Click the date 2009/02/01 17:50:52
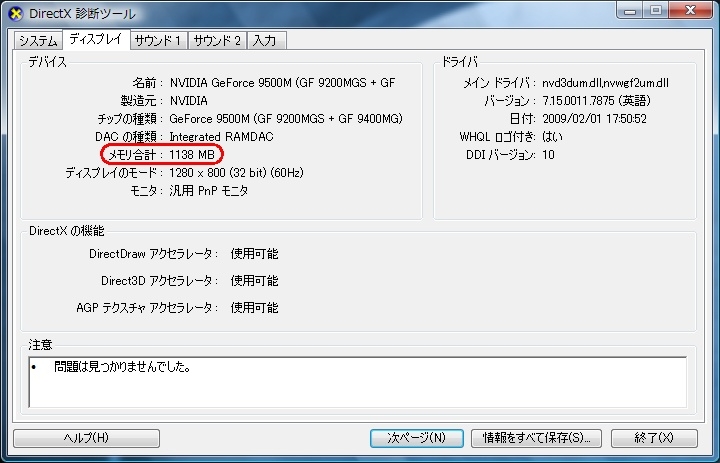Image resolution: width=720 pixels, height=463 pixels. click(x=594, y=119)
